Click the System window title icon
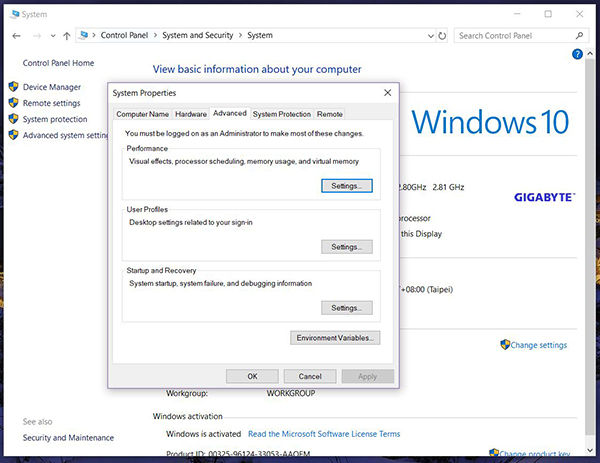Image resolution: width=600 pixels, height=463 pixels. coord(15,15)
